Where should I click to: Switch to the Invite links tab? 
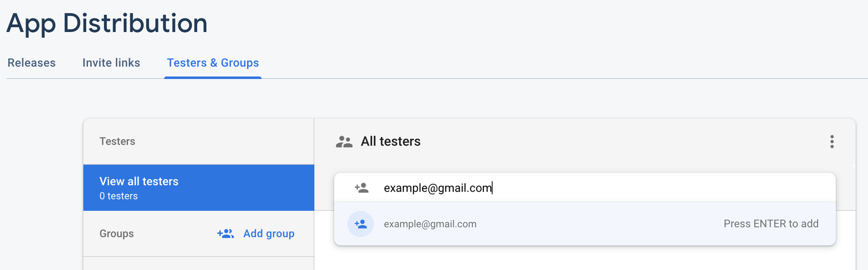pyautogui.click(x=111, y=63)
